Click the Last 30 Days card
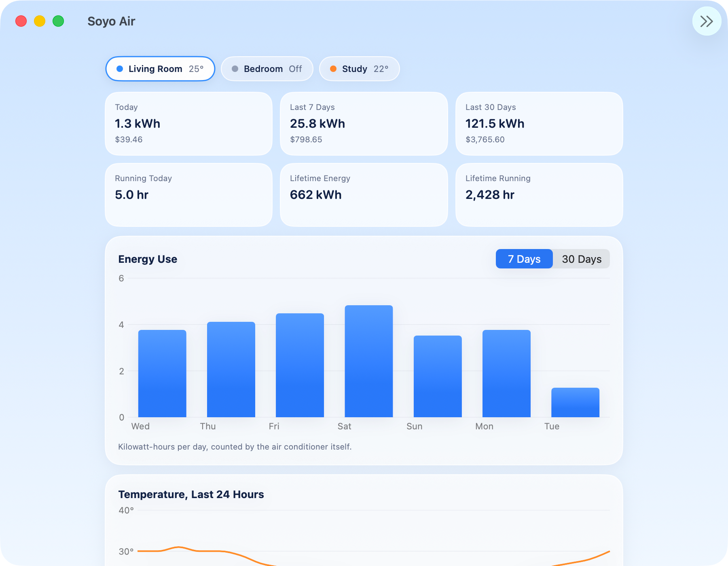This screenshot has height=566, width=728. 539,124
